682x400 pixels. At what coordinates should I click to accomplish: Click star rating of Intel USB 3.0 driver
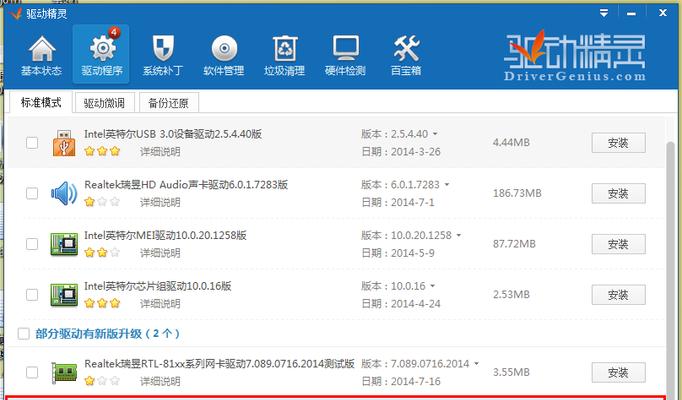click(102, 151)
